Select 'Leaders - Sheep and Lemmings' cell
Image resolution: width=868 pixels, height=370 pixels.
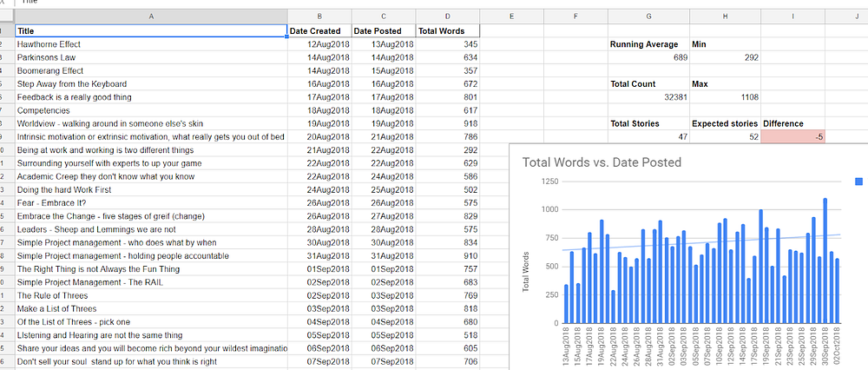click(x=151, y=229)
